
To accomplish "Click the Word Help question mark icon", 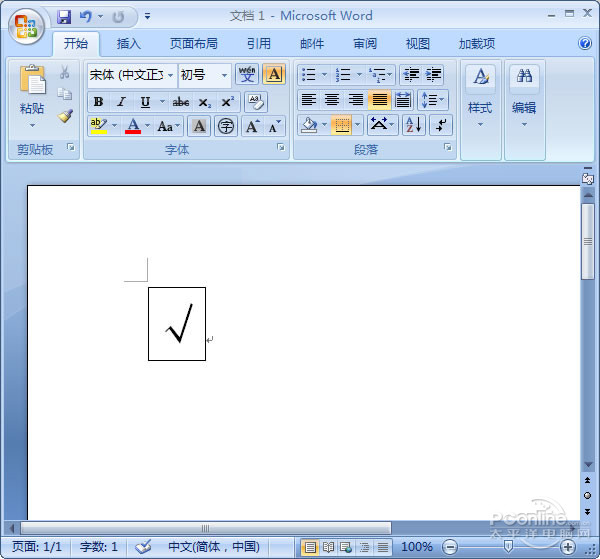I will click(x=585, y=43).
